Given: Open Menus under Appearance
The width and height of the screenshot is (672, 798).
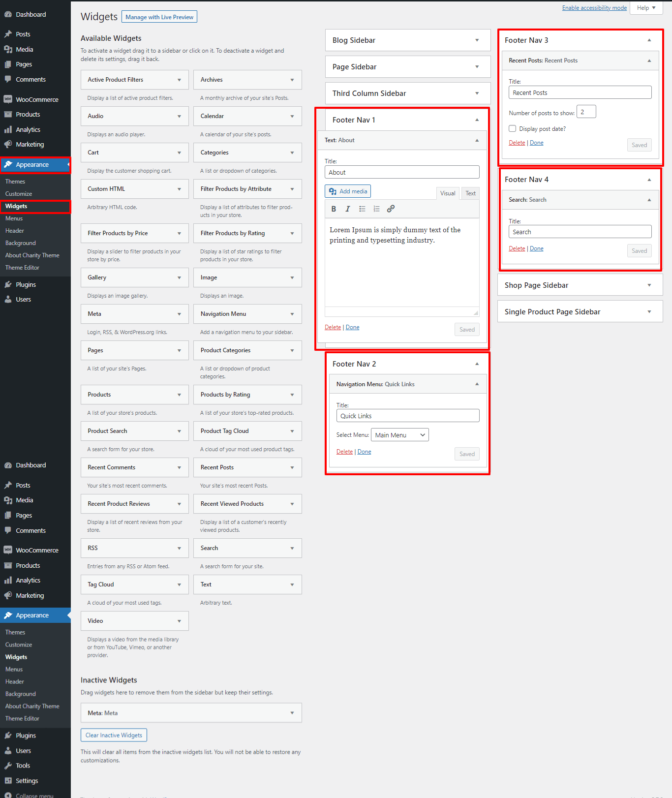Looking at the screenshot, I should [x=14, y=218].
